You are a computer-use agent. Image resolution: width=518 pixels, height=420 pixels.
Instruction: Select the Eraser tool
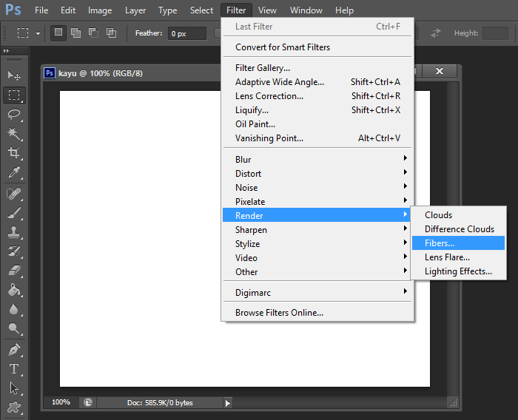(14, 271)
